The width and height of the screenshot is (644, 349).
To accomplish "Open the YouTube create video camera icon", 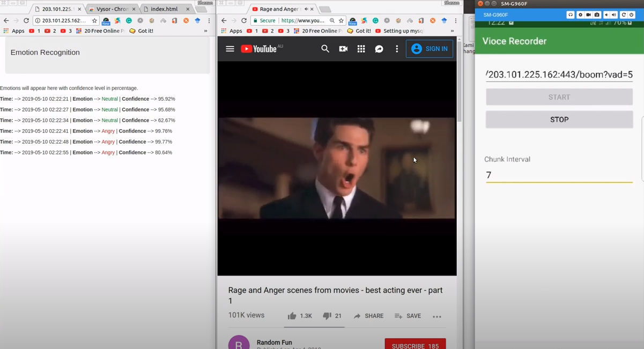I will [x=343, y=49].
